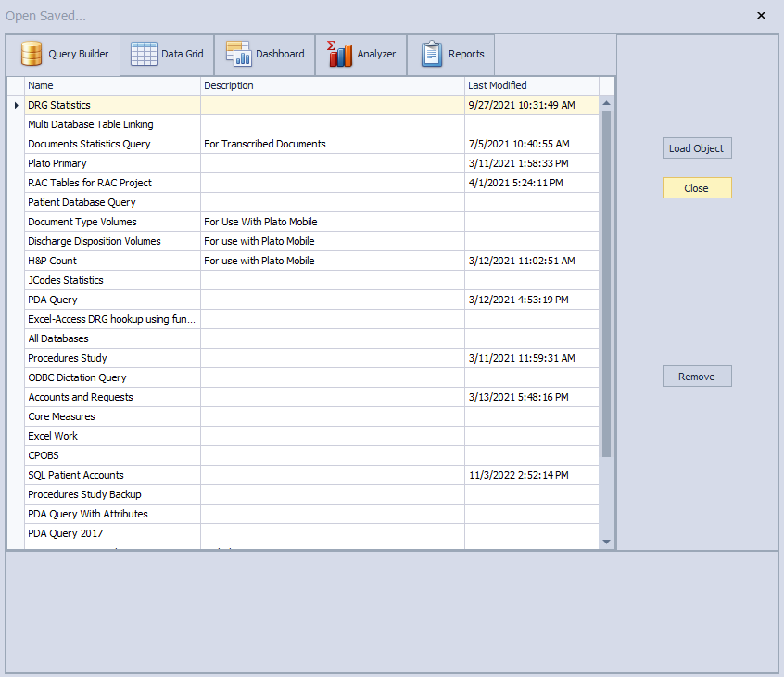Sort by the Name column header
This screenshot has height=677, width=784.
click(x=112, y=85)
